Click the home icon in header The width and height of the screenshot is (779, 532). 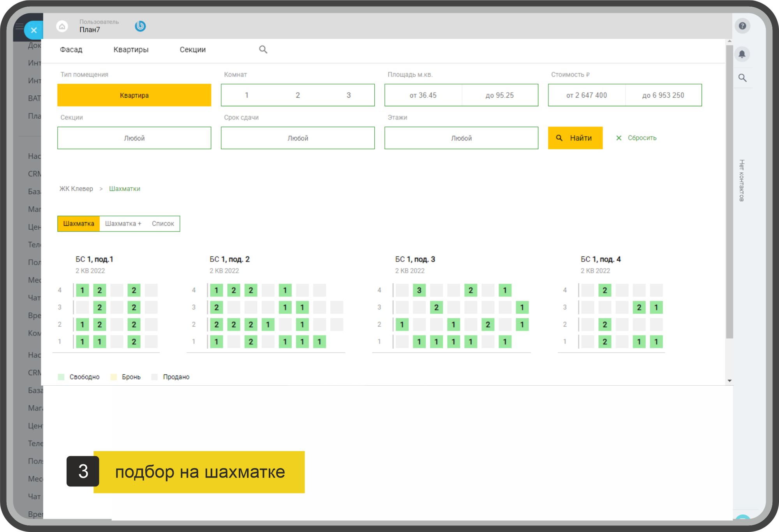[x=62, y=26]
